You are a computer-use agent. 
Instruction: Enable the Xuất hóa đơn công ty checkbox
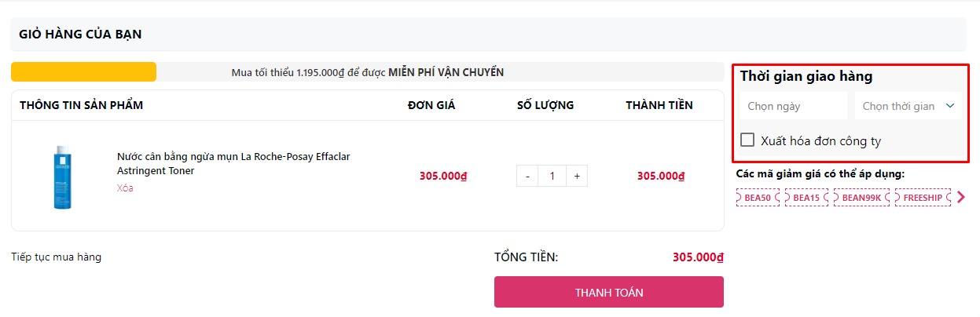pyautogui.click(x=747, y=140)
